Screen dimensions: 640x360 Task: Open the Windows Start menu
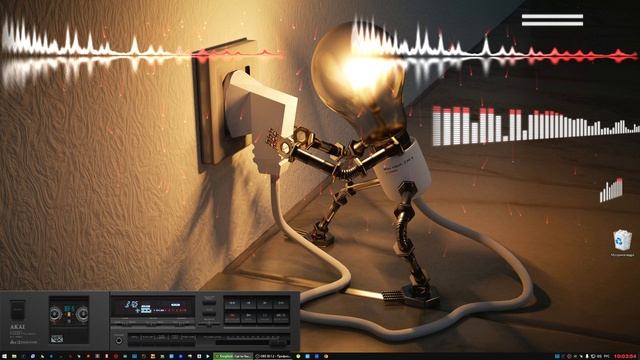pyautogui.click(x=4, y=356)
